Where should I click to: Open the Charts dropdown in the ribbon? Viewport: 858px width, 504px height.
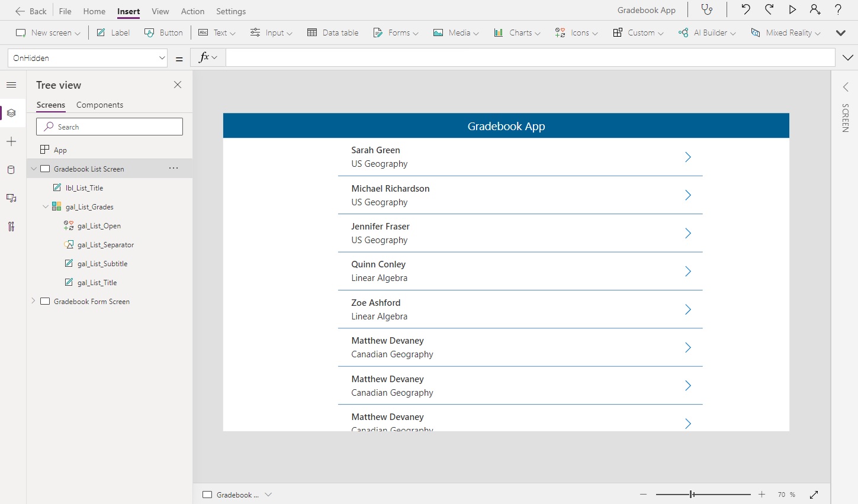click(x=516, y=33)
